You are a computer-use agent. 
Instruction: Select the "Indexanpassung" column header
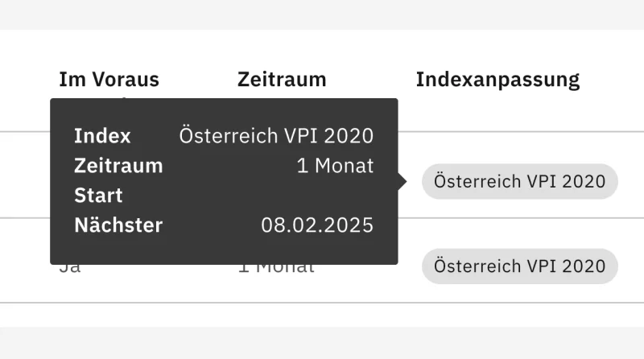[497, 79]
